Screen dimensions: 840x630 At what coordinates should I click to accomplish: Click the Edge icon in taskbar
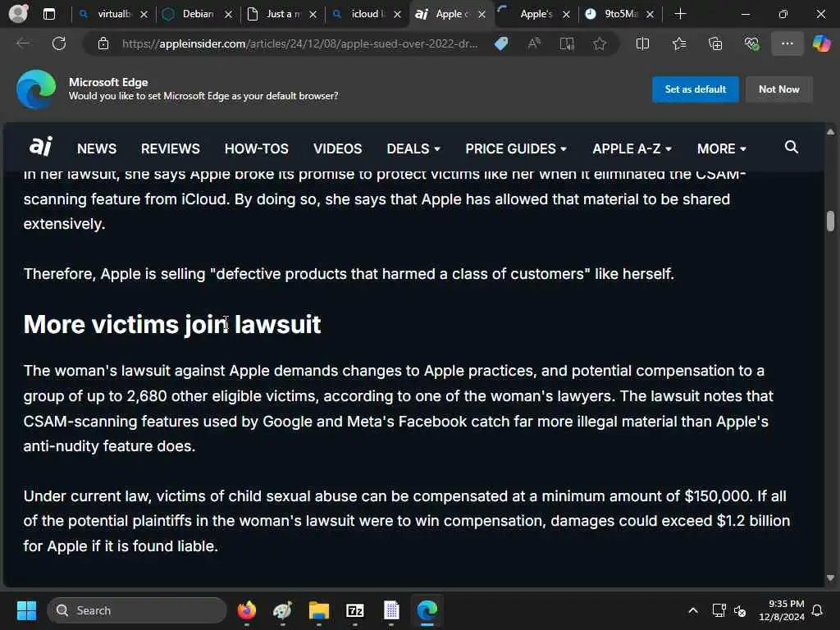[x=427, y=610]
